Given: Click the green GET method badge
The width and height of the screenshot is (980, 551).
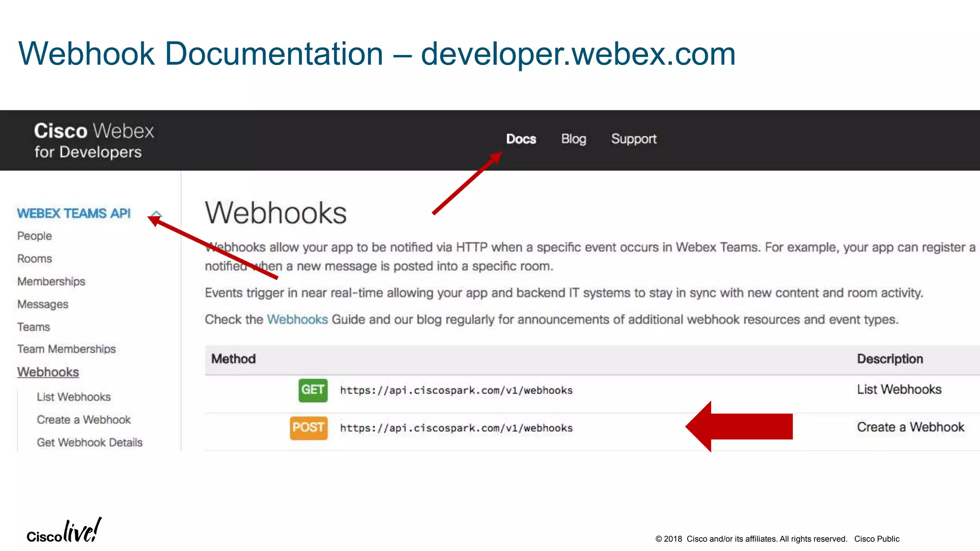Looking at the screenshot, I should point(313,390).
